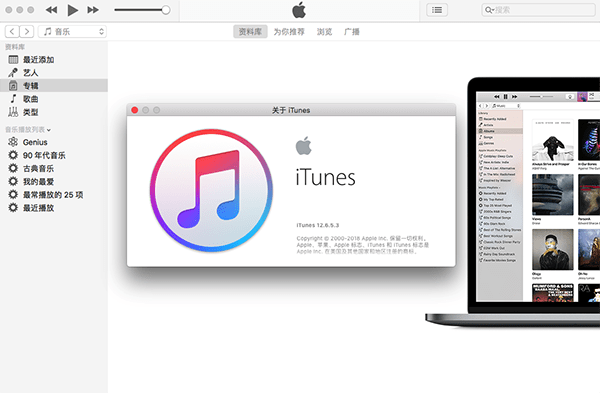Viewport: 600px width, 393px height.
Task: Click the Play button in the toolbar
Action: [72, 10]
